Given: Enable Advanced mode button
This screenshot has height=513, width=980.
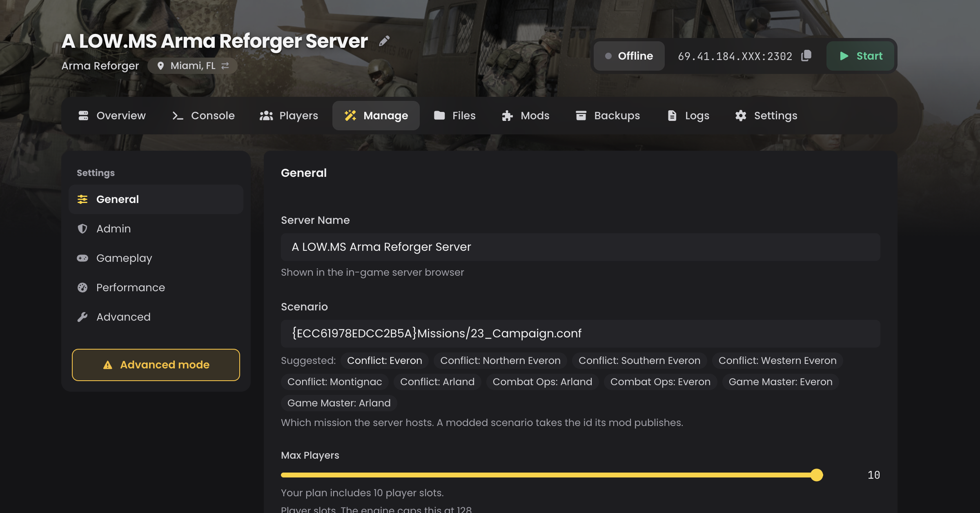Looking at the screenshot, I should coord(156,365).
